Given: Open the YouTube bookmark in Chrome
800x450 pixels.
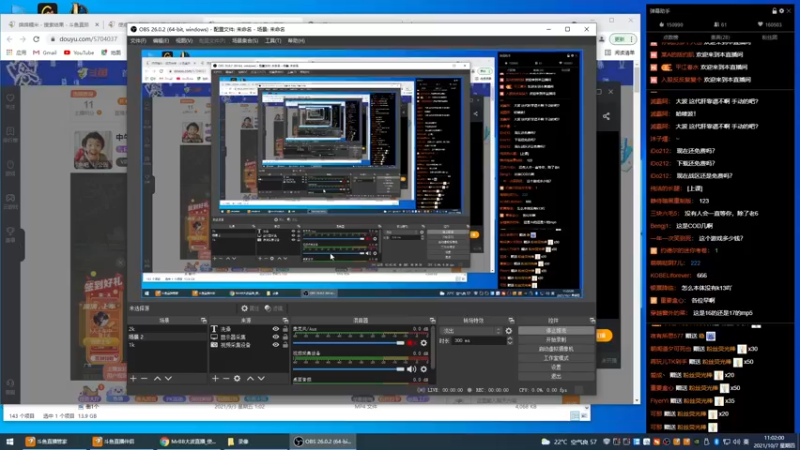Looking at the screenshot, I should click(x=79, y=53).
